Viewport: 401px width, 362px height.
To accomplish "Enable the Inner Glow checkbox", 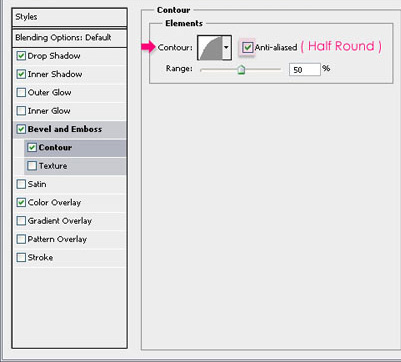I will click(x=21, y=111).
